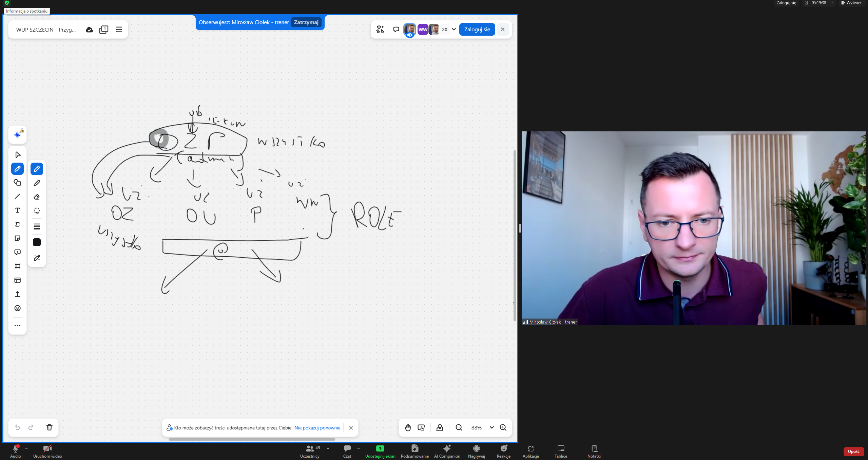Open the Frame tool
The image size is (868, 460).
pyautogui.click(x=17, y=266)
